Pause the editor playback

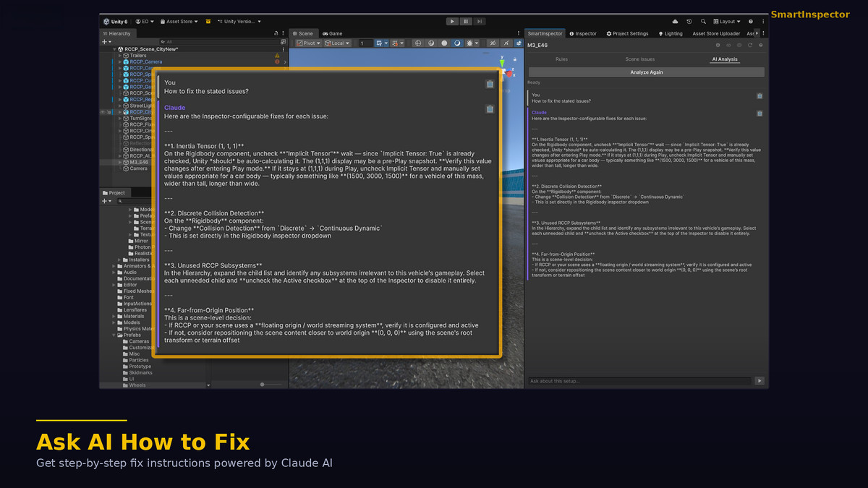(467, 21)
